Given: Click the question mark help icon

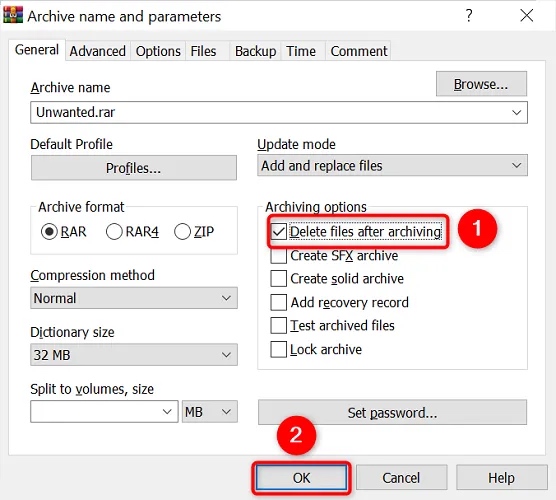Looking at the screenshot, I should (469, 16).
